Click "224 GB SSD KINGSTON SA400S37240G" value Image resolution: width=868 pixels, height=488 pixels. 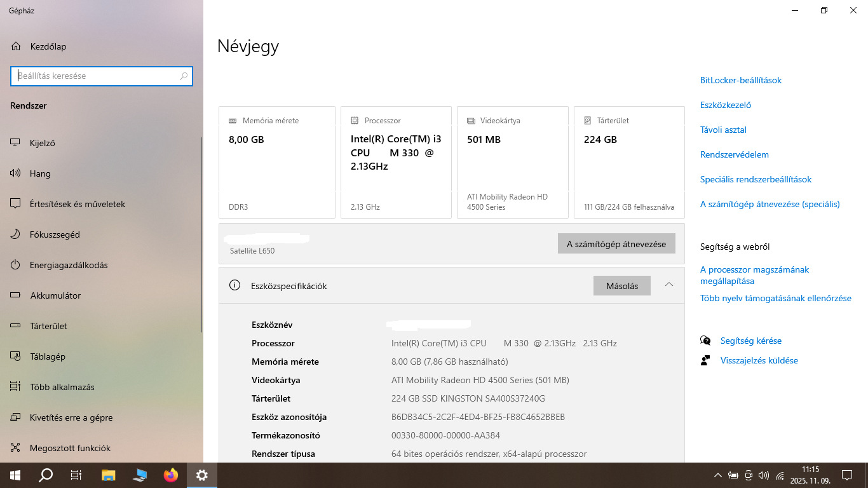click(x=468, y=398)
